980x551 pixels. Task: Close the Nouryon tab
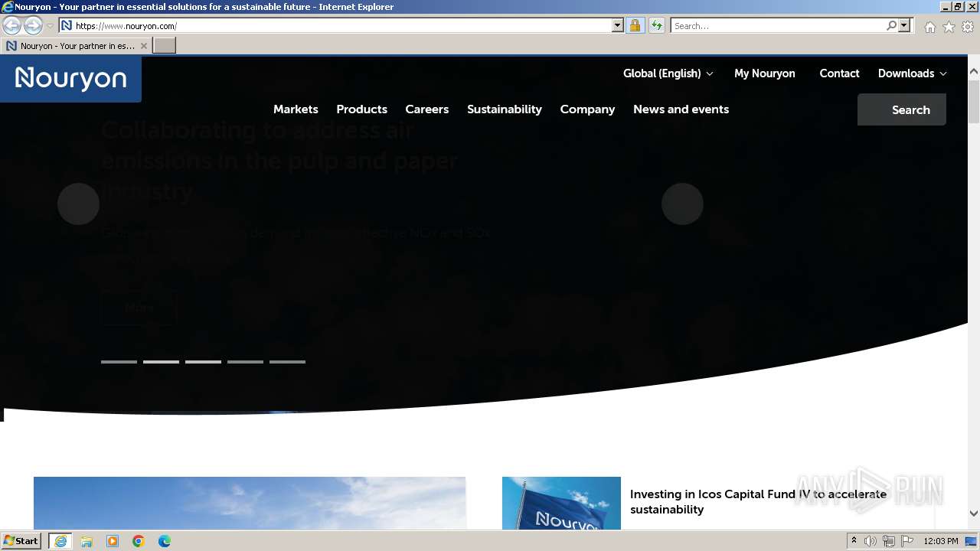pyautogui.click(x=143, y=46)
